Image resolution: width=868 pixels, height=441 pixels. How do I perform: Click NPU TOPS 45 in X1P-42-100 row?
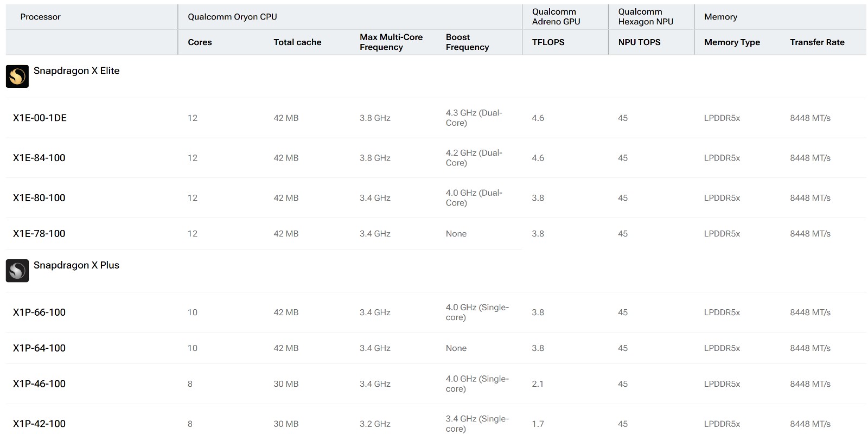(623, 424)
